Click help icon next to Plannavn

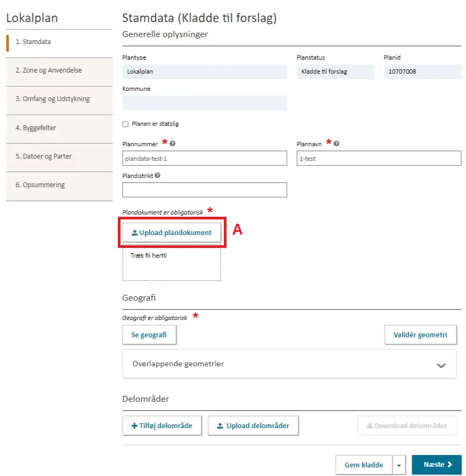point(336,144)
